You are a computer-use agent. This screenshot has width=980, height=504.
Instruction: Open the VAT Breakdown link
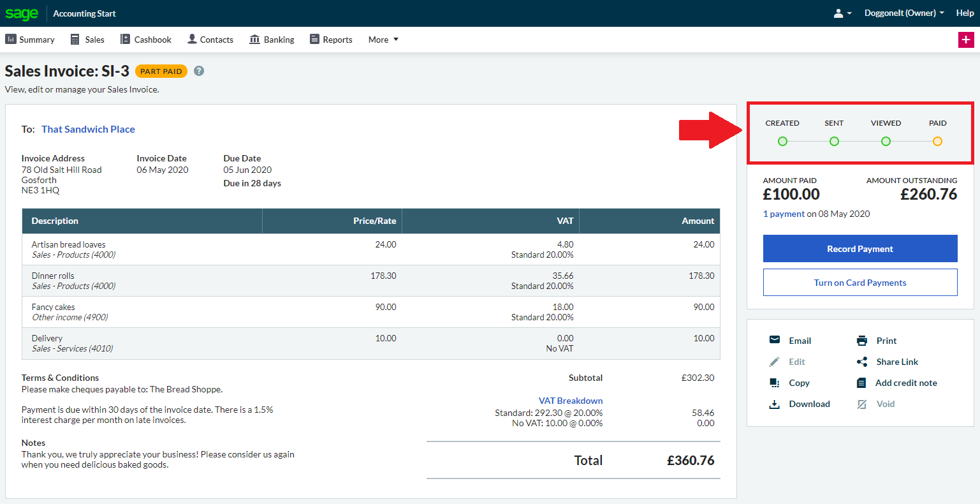[571, 401]
